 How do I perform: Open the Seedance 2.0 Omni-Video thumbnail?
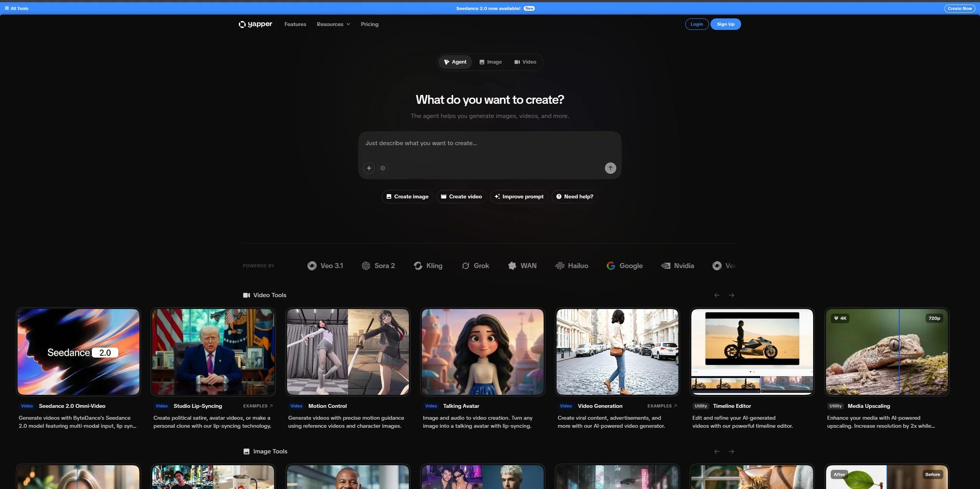[78, 352]
